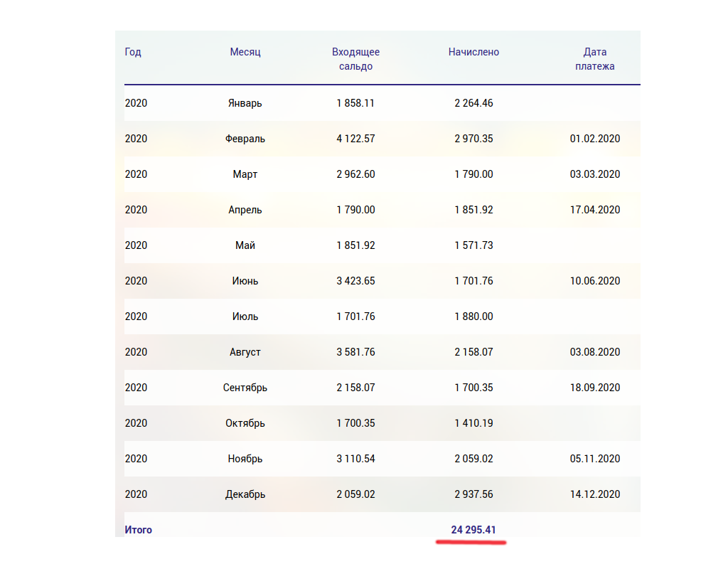Viewport: 728px width, 569px height.
Task: Click the "Дата платежа" column header
Action: pyautogui.click(x=595, y=59)
